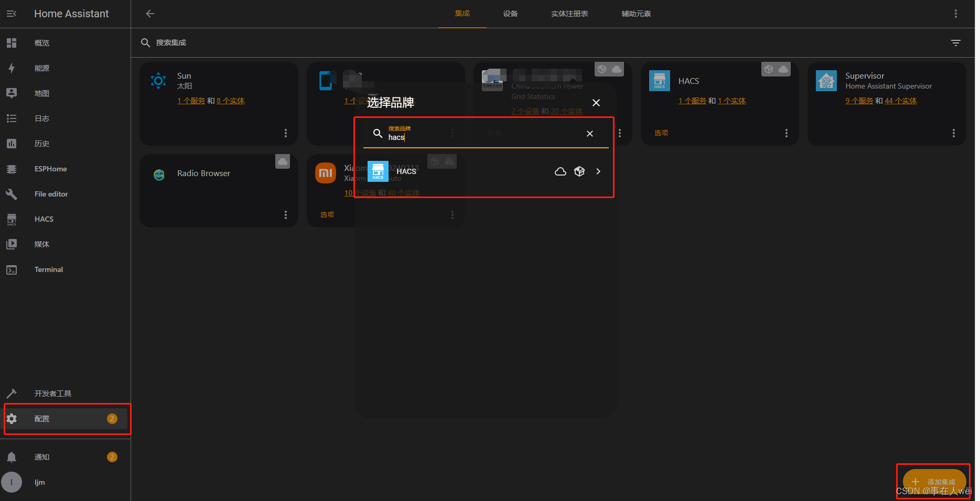Click the Supervisor integration icon
The height and width of the screenshot is (501, 980).
click(x=826, y=81)
